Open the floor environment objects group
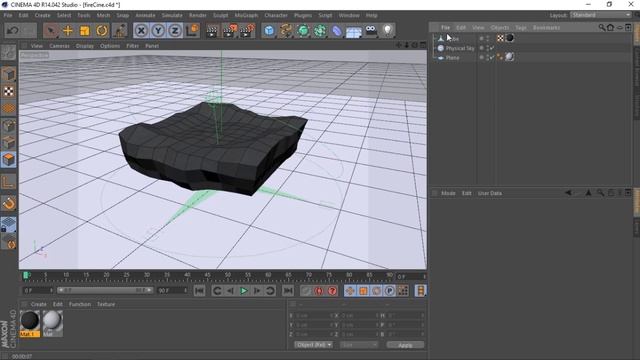 click(x=353, y=31)
